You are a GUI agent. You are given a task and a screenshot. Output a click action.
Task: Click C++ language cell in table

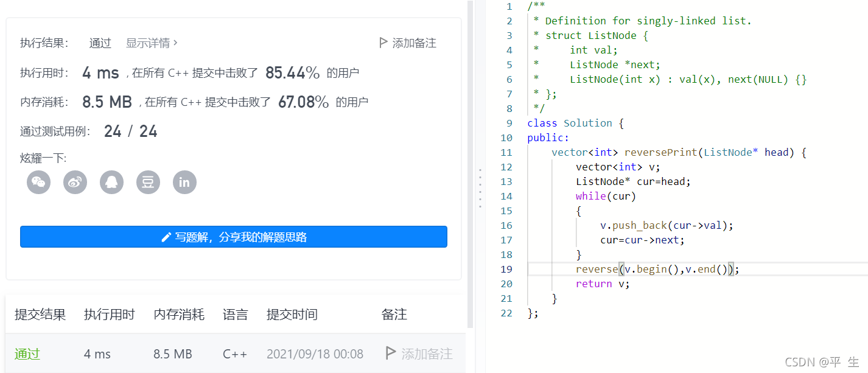[x=235, y=354]
